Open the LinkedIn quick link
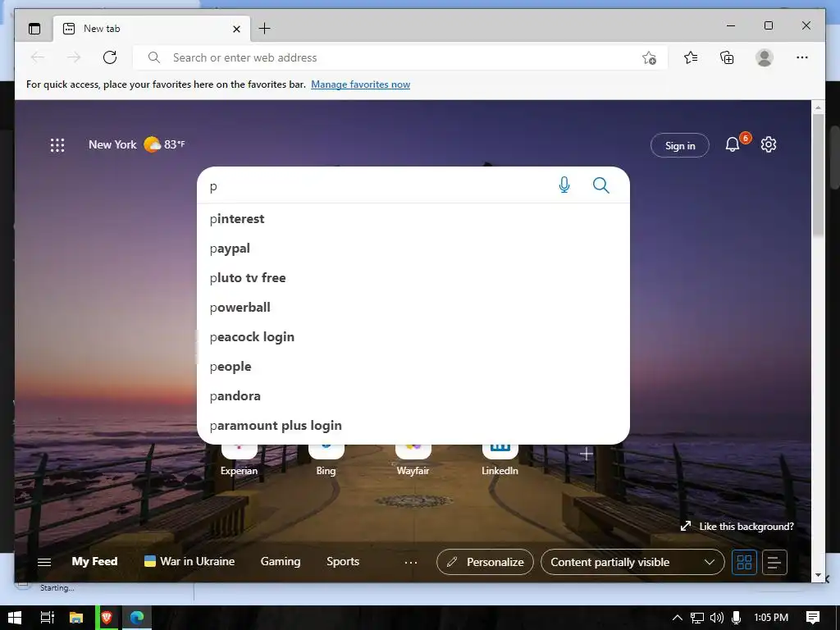Viewport: 840px width, 630px height. click(500, 459)
